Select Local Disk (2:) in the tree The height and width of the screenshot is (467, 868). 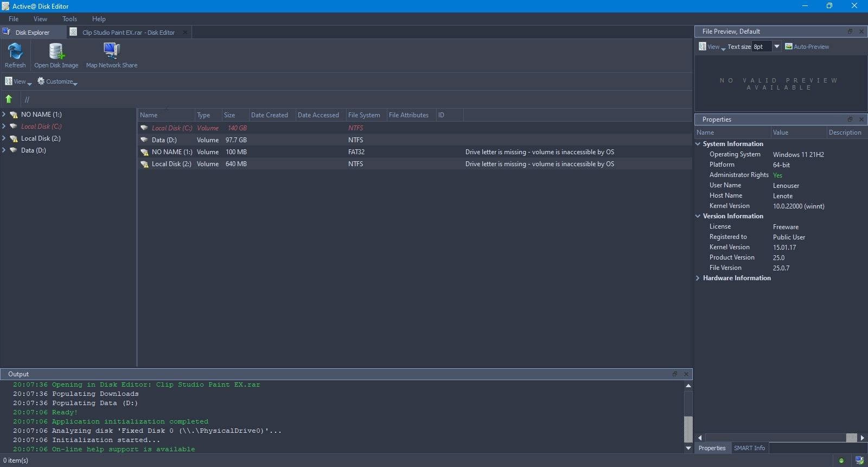tap(41, 138)
